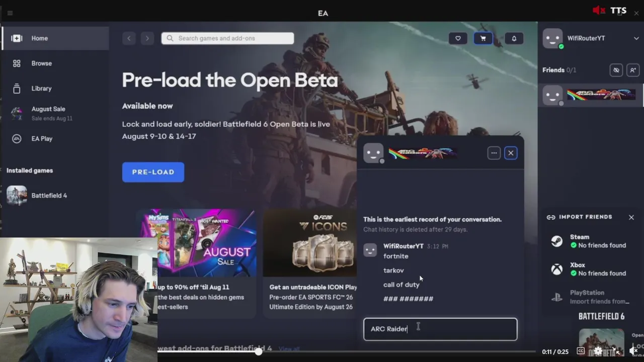Click the View all link
The height and width of the screenshot is (362, 644).
289,348
